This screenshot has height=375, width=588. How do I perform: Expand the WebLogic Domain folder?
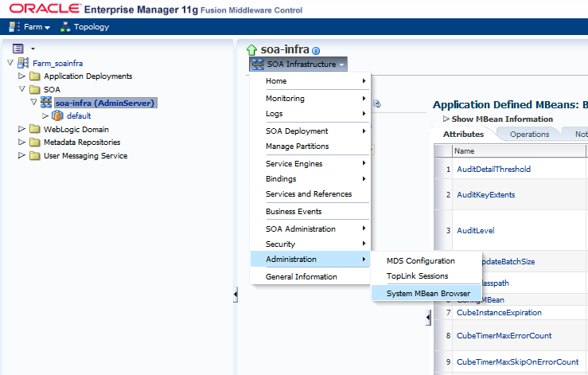coord(21,129)
